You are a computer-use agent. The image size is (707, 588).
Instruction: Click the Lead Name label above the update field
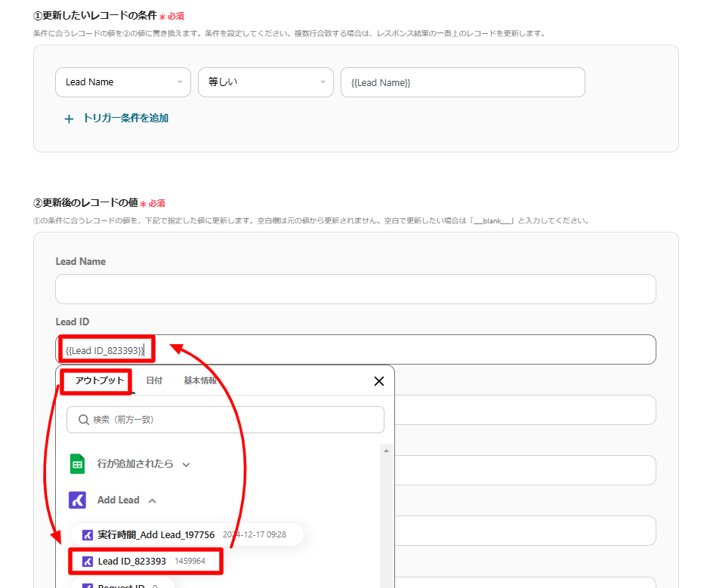(x=80, y=261)
